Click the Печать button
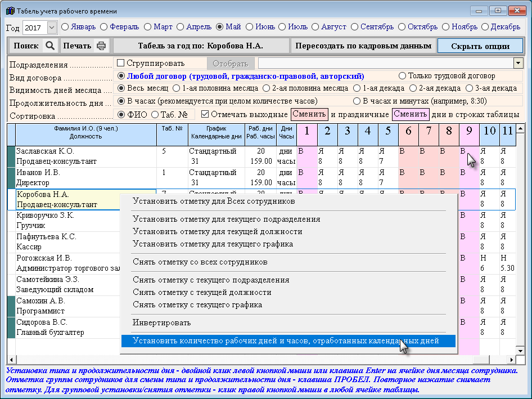The width and height of the screenshot is (532, 399). pyautogui.click(x=84, y=46)
